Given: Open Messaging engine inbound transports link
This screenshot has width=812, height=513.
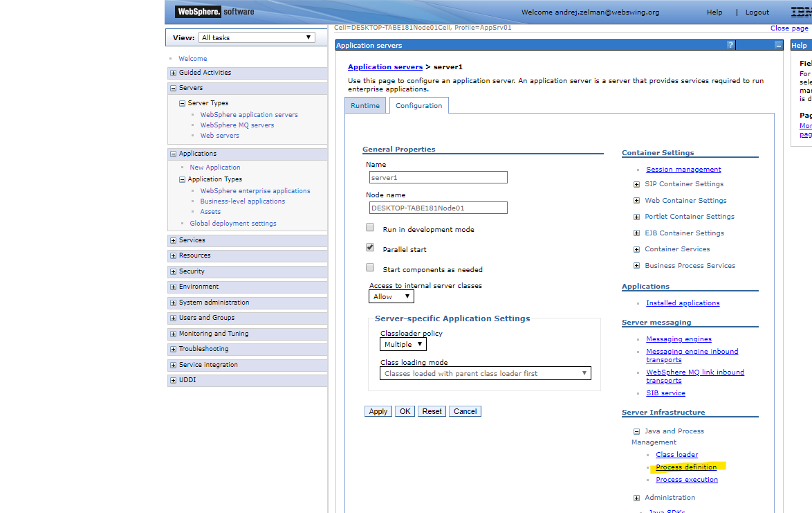Looking at the screenshot, I should click(692, 355).
